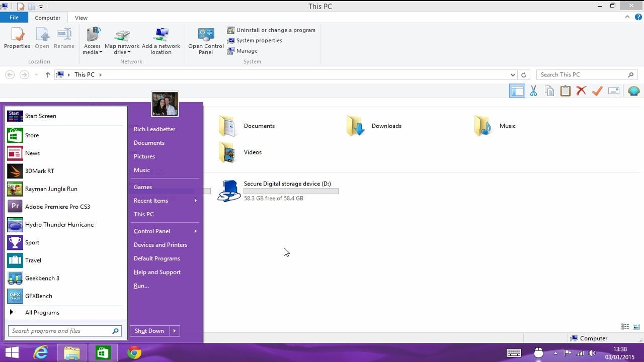Switch to the View ribbon tab

(x=81, y=18)
